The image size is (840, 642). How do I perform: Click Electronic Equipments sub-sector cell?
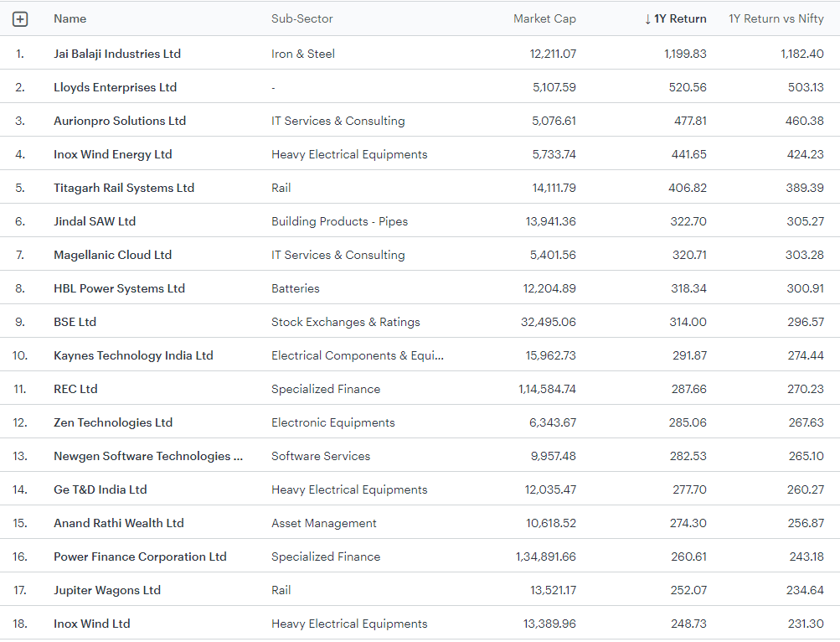coord(332,422)
